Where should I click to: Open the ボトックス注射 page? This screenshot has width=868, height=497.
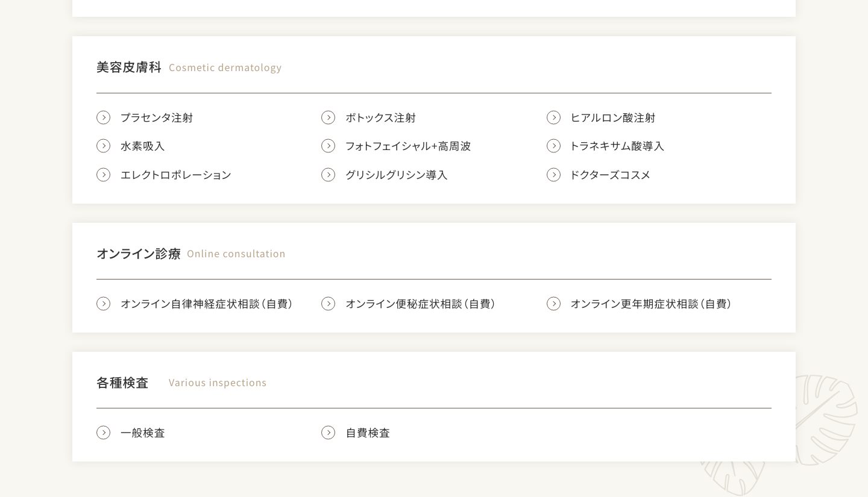[x=380, y=117]
